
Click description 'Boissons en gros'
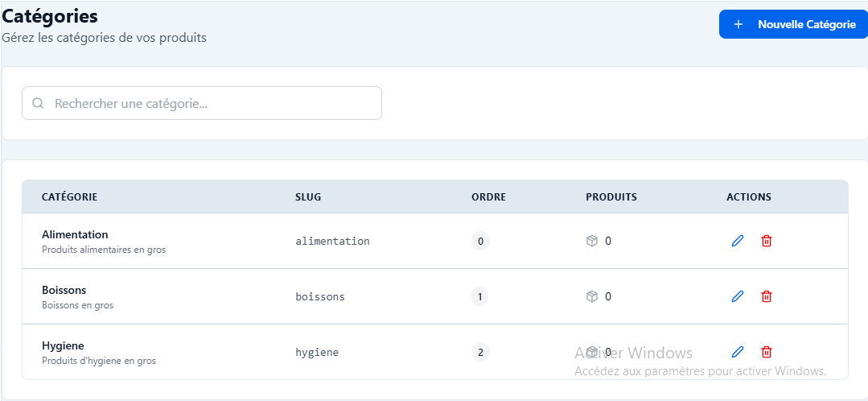[x=77, y=305]
